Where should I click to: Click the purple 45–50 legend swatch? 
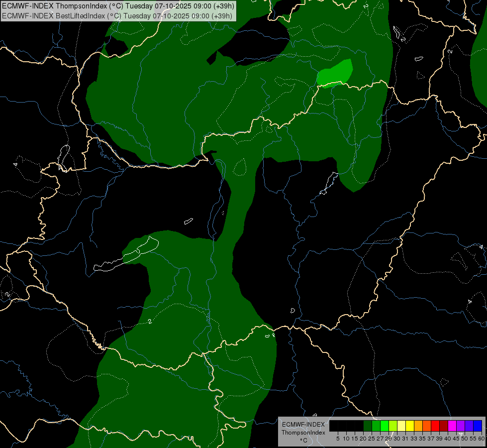pyautogui.click(x=461, y=426)
